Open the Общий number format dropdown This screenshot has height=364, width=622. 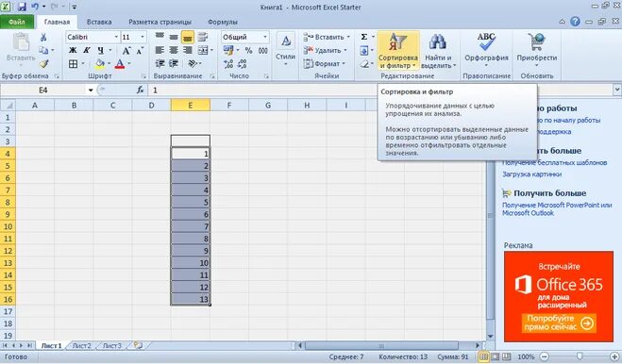265,37
